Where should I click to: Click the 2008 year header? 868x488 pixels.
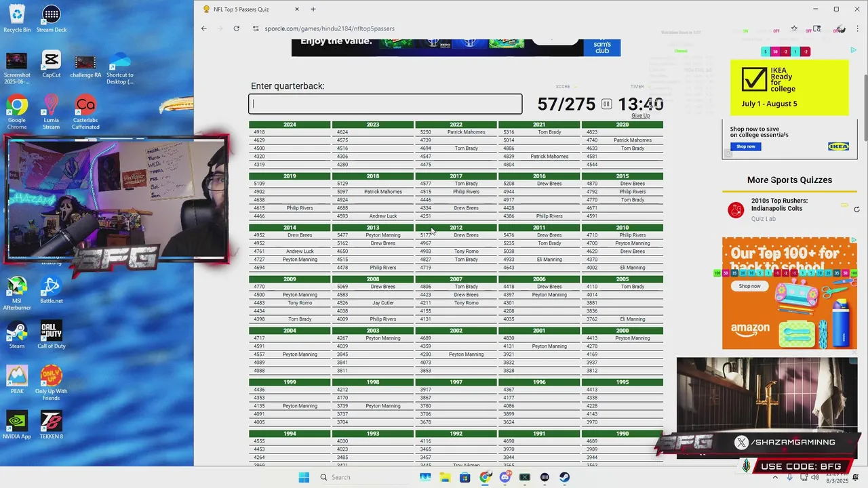click(x=373, y=279)
